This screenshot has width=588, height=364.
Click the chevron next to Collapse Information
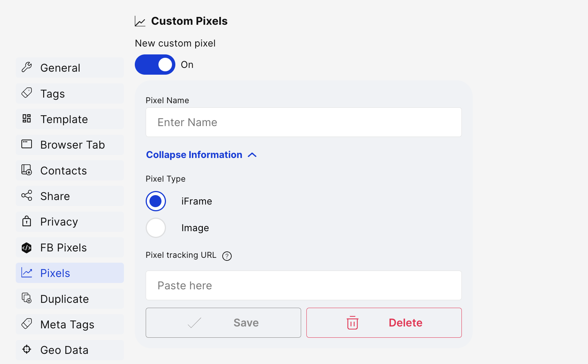click(252, 155)
